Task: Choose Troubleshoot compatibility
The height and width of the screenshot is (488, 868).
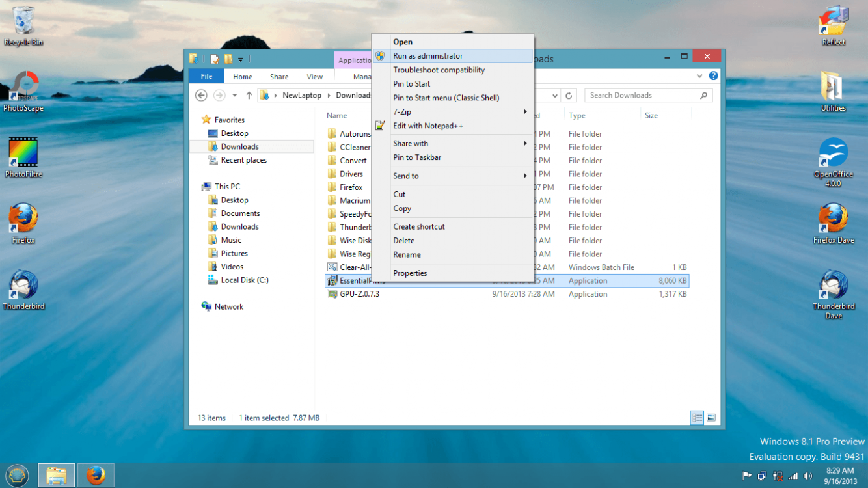Action: [x=452, y=70]
